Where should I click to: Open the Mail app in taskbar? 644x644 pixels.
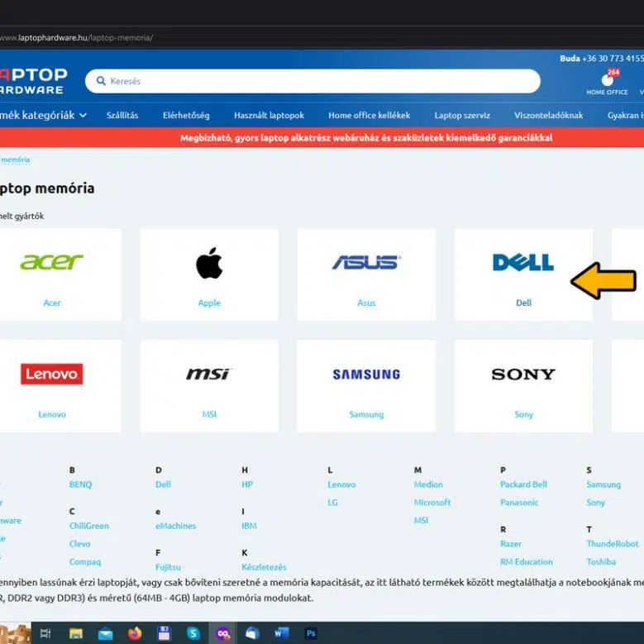(106, 634)
